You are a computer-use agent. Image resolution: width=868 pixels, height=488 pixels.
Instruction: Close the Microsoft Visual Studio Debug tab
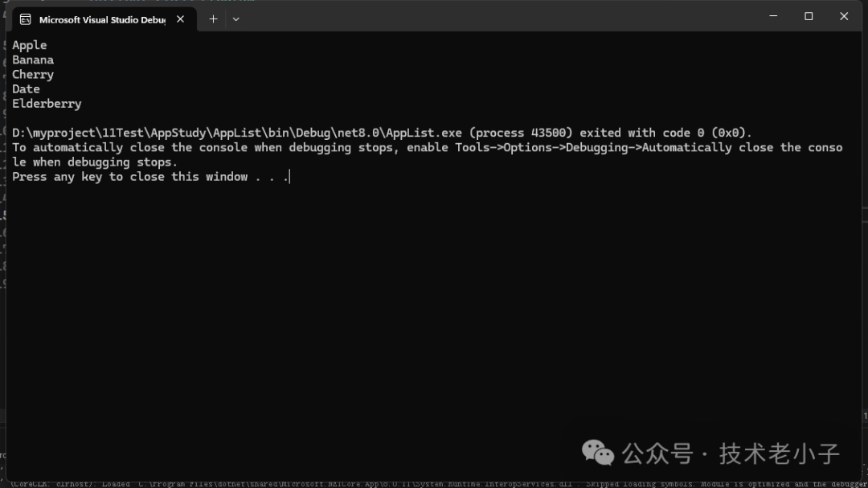click(x=180, y=19)
